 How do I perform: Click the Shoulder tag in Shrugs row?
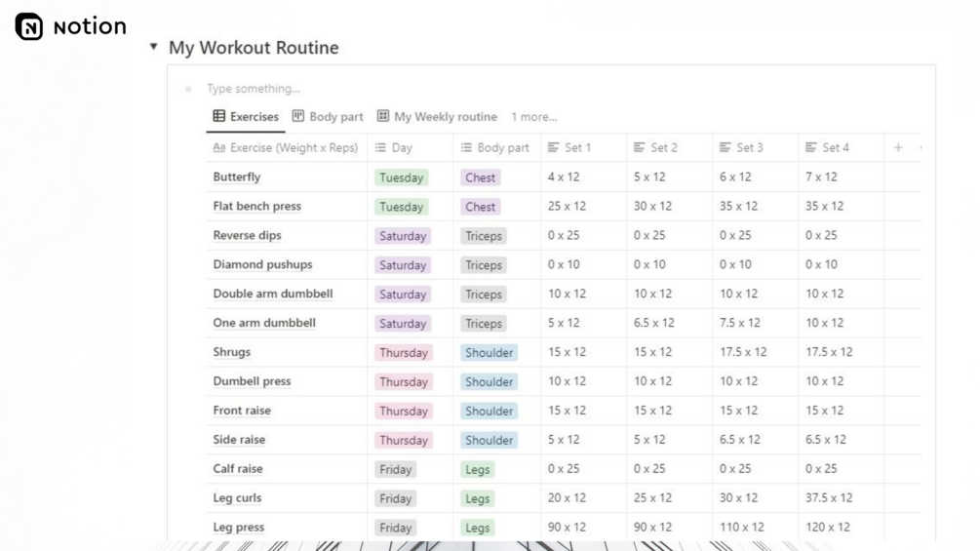click(x=489, y=352)
